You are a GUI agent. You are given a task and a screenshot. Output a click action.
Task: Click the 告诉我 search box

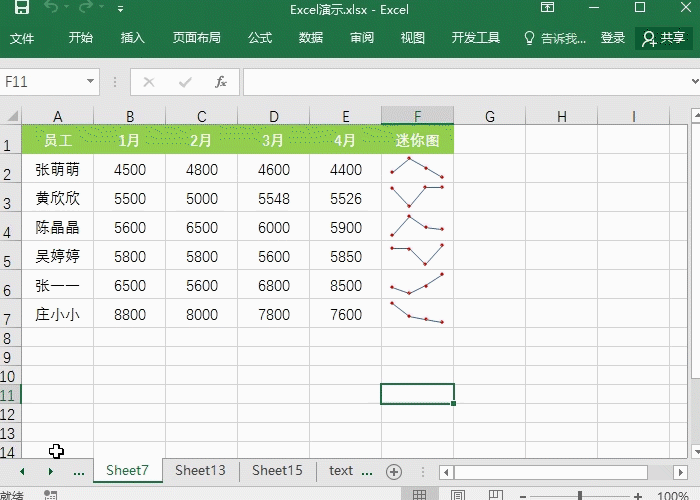[x=556, y=38]
